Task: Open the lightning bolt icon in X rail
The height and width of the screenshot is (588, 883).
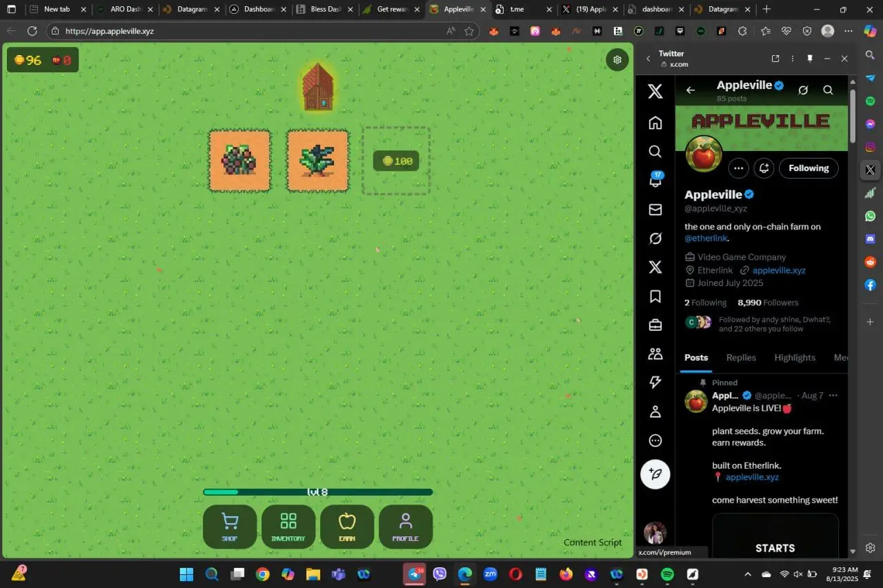Action: click(x=655, y=383)
